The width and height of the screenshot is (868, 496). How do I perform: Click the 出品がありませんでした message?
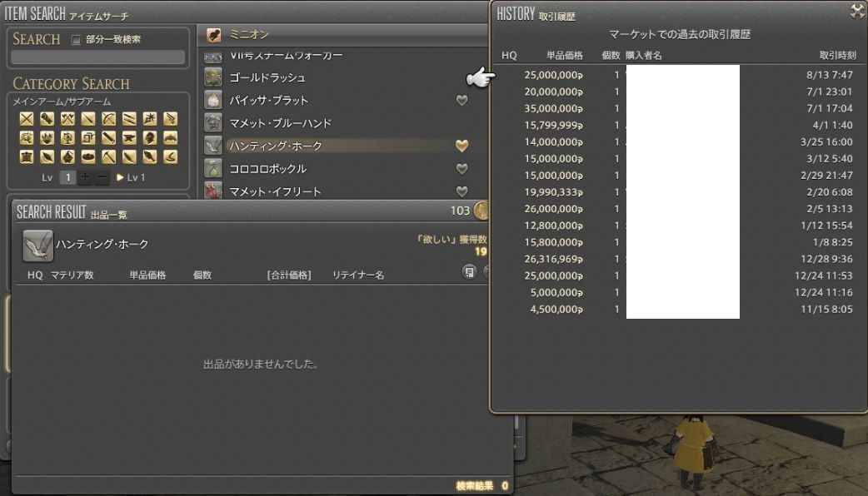pos(260,364)
